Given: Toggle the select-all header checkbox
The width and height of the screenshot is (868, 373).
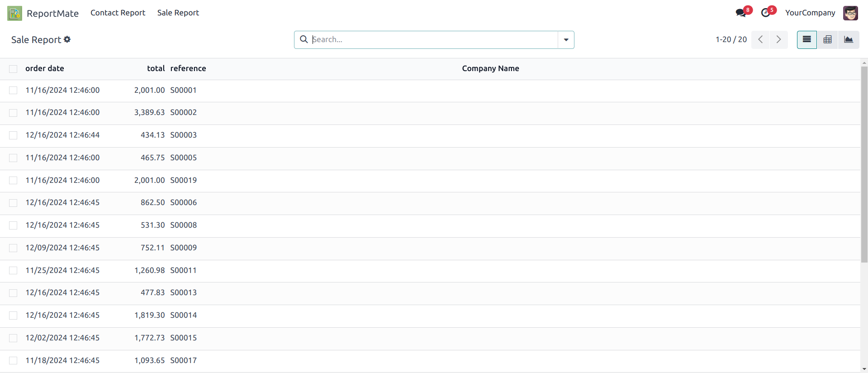Looking at the screenshot, I should [x=13, y=69].
